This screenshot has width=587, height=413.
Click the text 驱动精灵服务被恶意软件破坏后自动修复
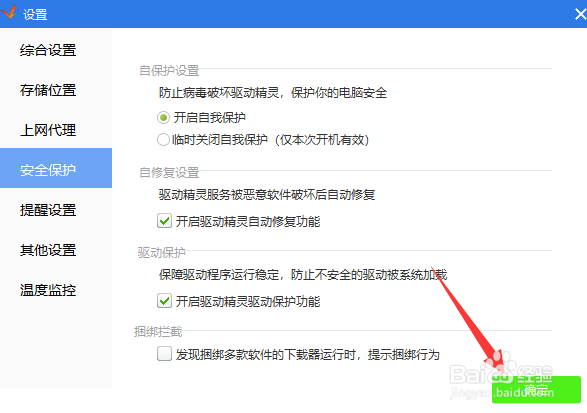pyautogui.click(x=267, y=195)
